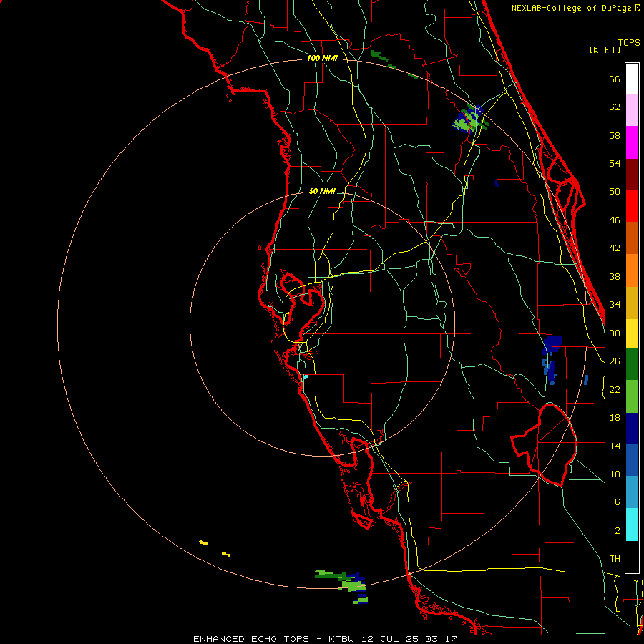Click the white swatch in the tops legend
The image size is (644, 644).
632,79
